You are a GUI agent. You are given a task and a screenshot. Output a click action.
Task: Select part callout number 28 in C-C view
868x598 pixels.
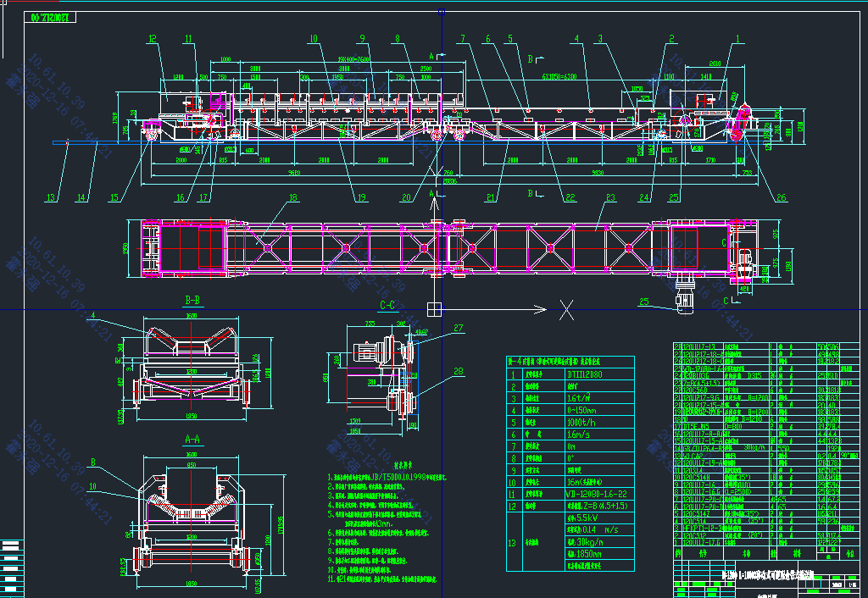pyautogui.click(x=459, y=370)
